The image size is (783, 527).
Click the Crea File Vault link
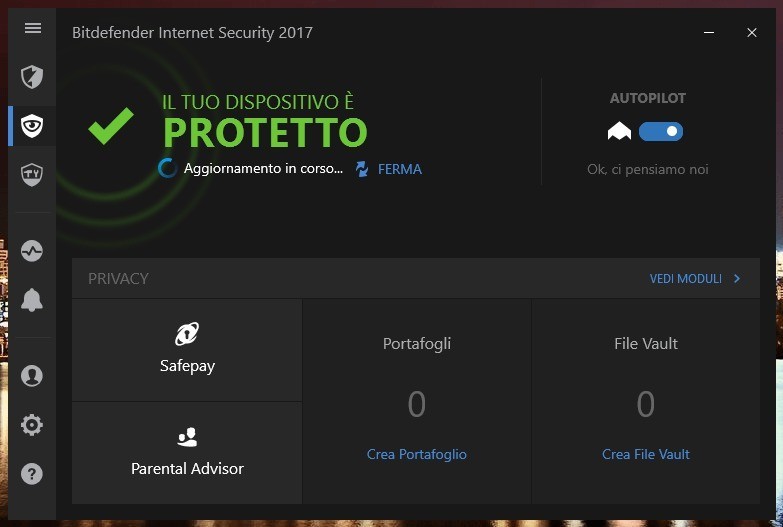coord(645,454)
